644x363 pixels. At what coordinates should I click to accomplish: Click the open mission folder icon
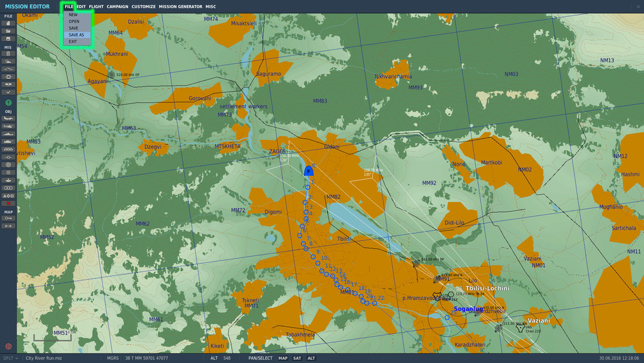[8, 31]
